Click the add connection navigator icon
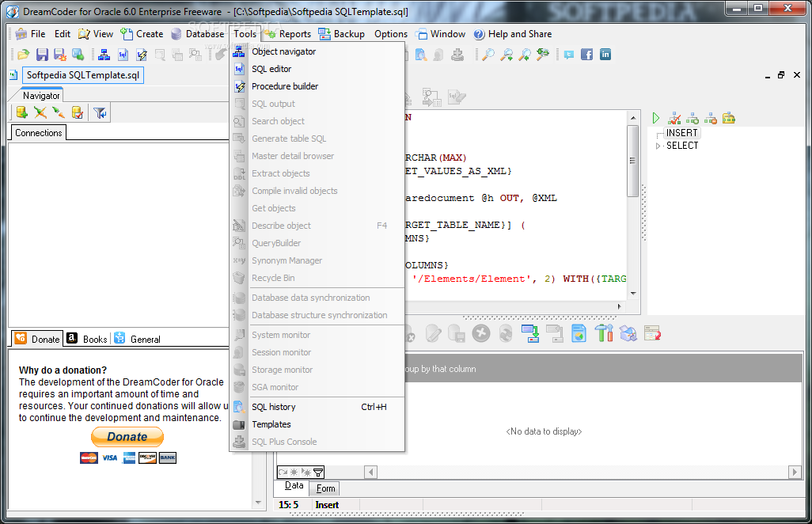 click(21, 112)
